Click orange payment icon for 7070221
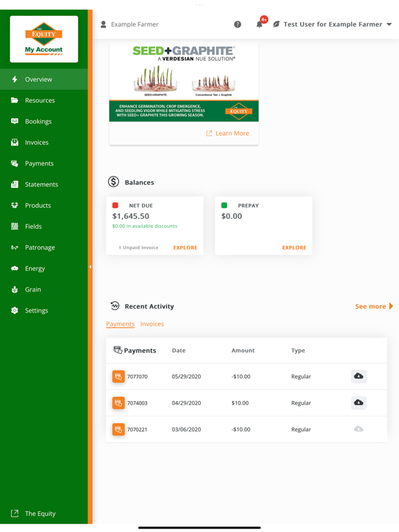The image size is (399, 532). pos(118,429)
